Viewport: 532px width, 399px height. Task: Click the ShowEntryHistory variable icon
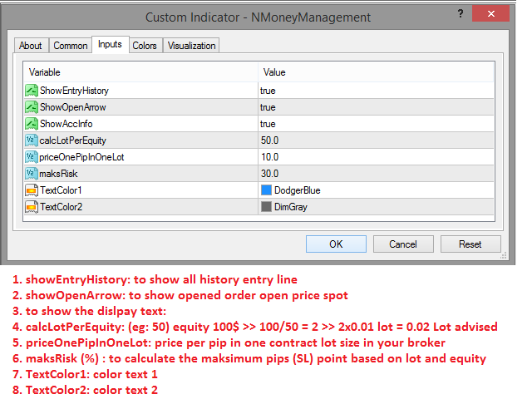click(x=32, y=91)
